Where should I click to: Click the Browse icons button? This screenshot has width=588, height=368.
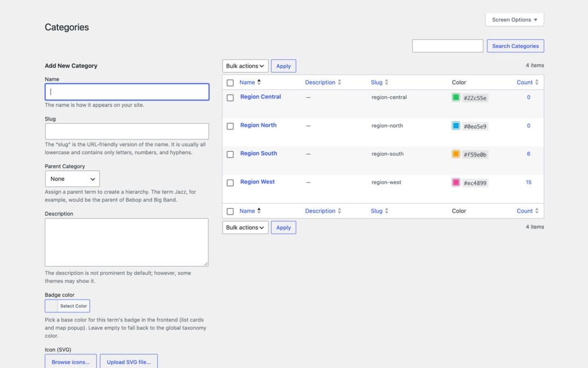tap(71, 362)
